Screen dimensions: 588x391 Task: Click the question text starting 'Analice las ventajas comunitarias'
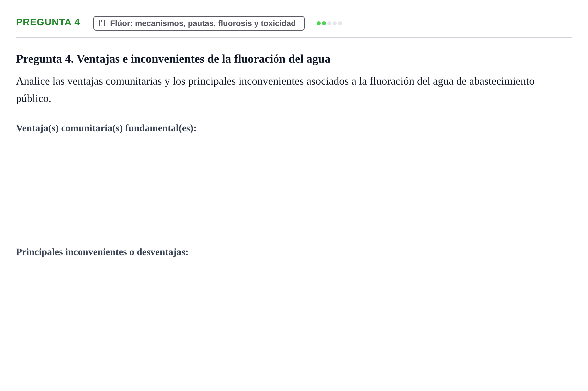coord(275,90)
